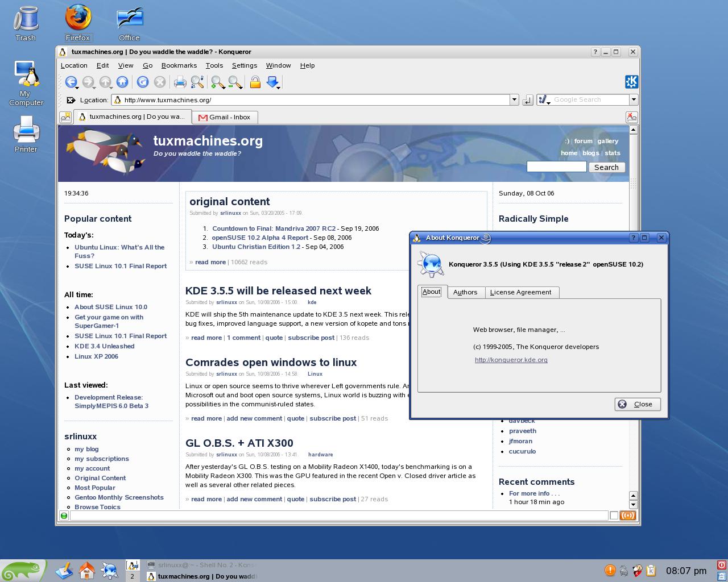Open the 'KDE 3.5.5 will be released next week' headline
This screenshot has width=728, height=582.
click(278, 290)
